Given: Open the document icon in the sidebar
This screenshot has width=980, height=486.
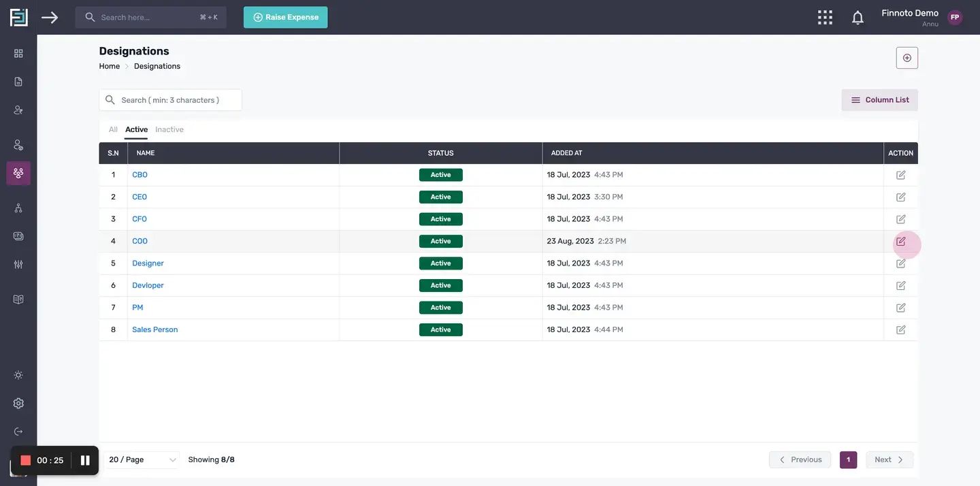Looking at the screenshot, I should pyautogui.click(x=18, y=82).
